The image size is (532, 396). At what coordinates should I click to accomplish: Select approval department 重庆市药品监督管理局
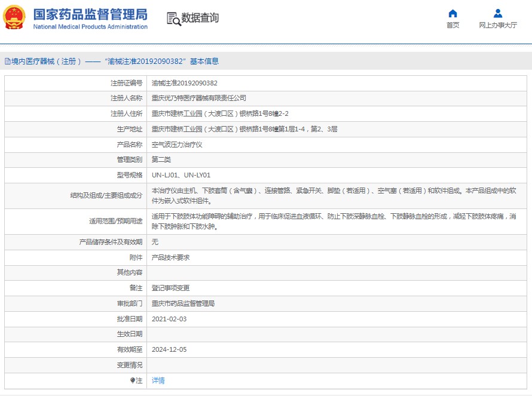point(183,303)
